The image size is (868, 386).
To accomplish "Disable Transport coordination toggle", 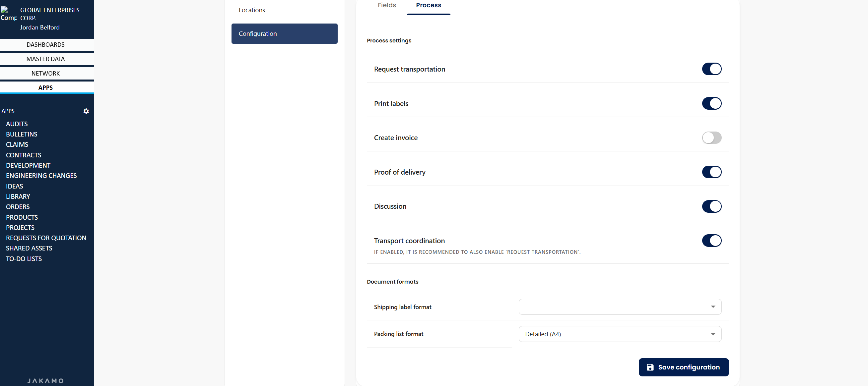I will (711, 241).
